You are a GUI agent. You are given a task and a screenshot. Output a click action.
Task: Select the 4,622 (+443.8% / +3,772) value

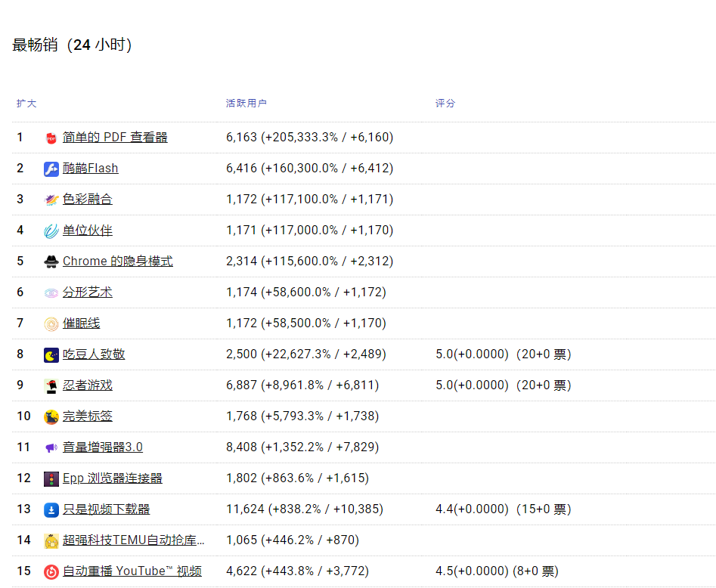coord(297,571)
